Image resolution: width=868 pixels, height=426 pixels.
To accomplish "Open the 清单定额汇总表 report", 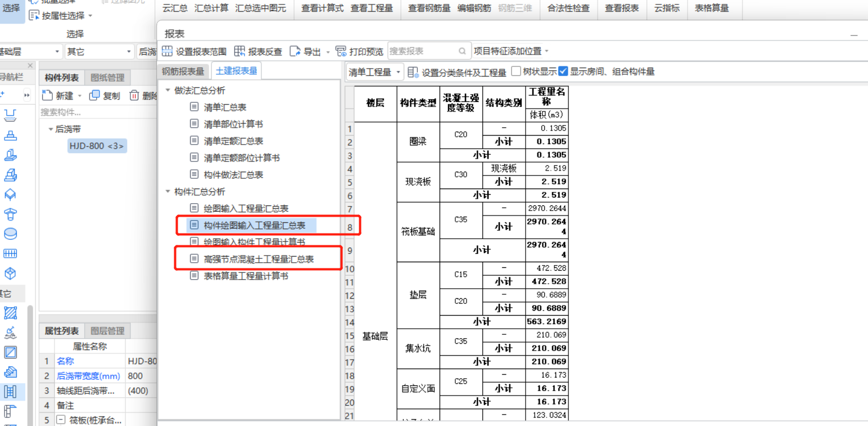I will coord(233,141).
